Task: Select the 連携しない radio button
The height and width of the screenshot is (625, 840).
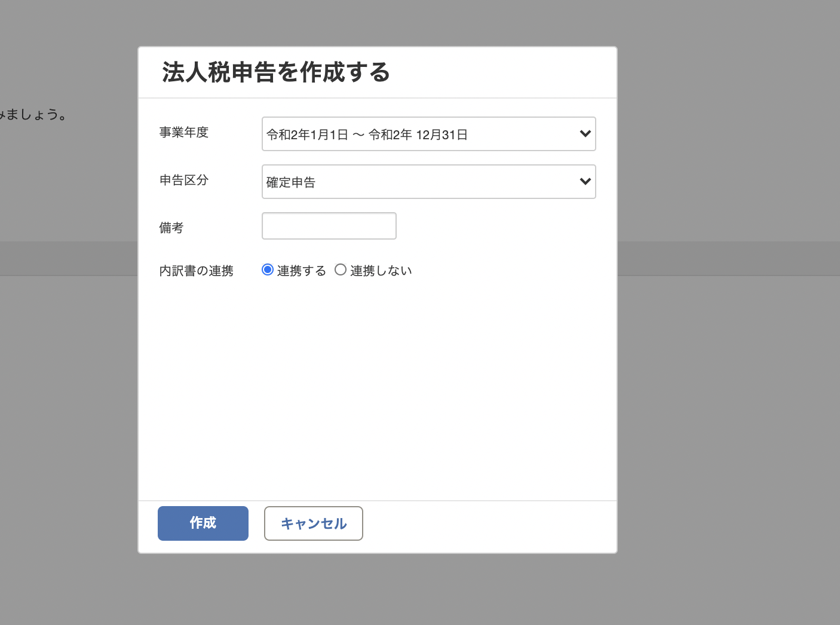Action: pos(341,270)
